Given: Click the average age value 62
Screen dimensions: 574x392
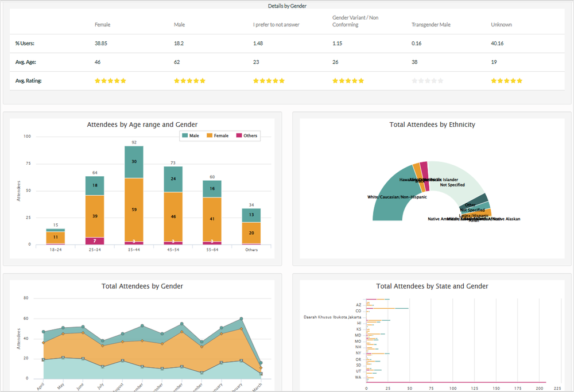Looking at the screenshot, I should 177,62.
